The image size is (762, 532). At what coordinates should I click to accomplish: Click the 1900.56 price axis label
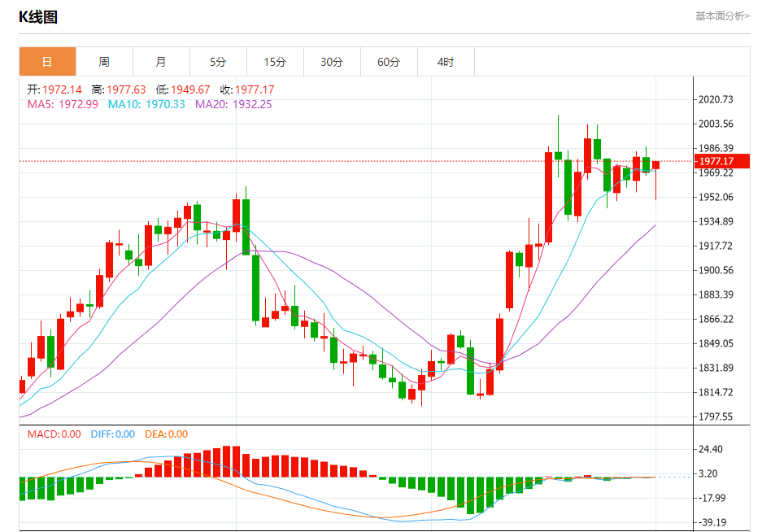716,270
